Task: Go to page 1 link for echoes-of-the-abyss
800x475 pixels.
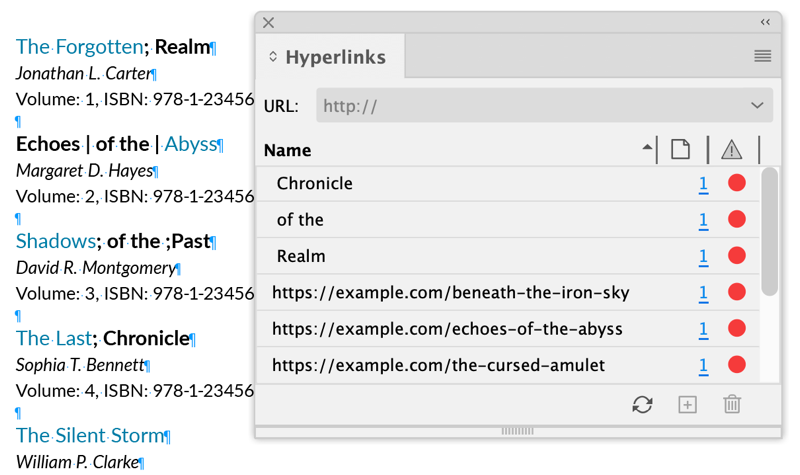Action: [x=703, y=329]
